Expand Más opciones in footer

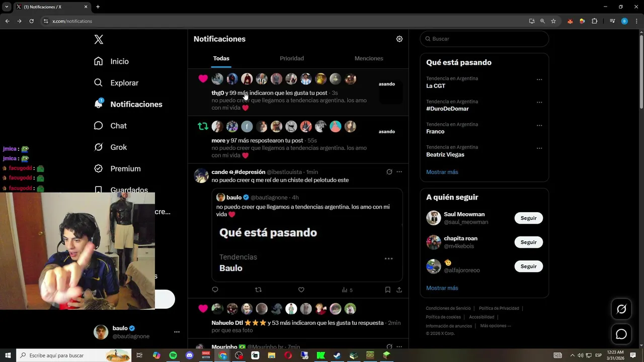coord(496,326)
